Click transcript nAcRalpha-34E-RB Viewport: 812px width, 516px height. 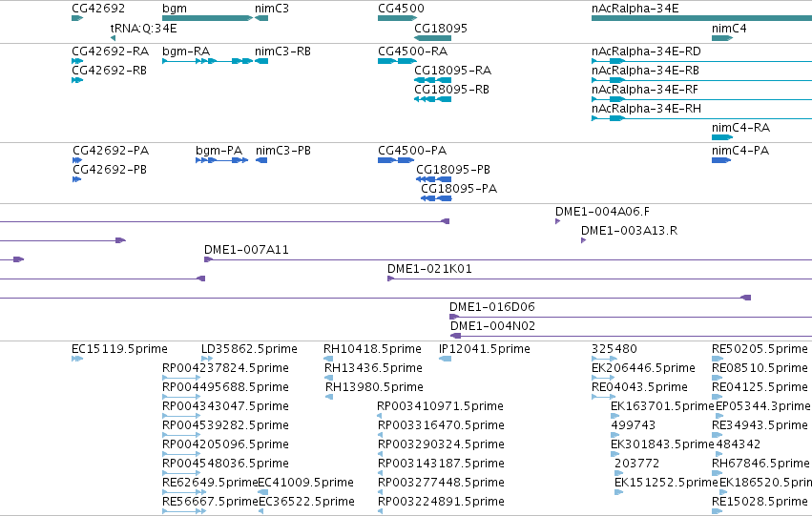[x=645, y=71]
